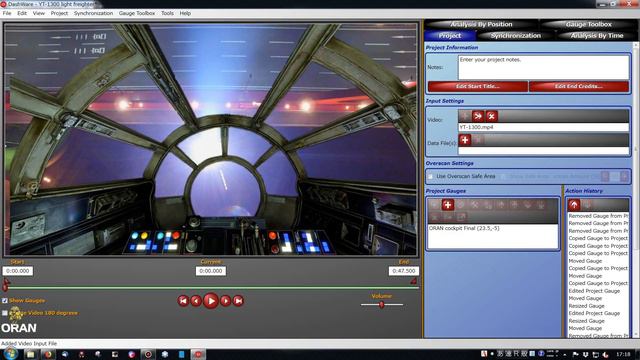The image size is (640, 360).
Task: Step back one frame
Action: (196, 301)
